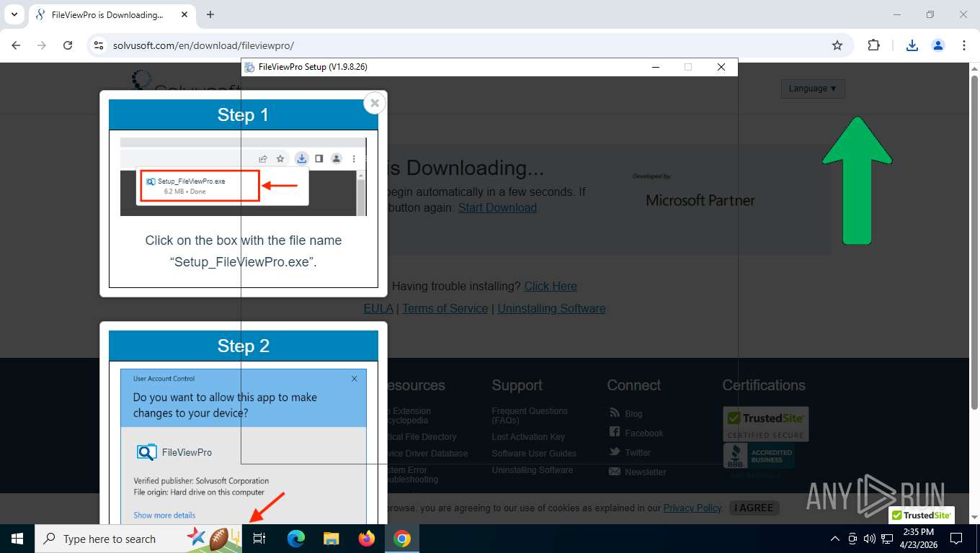Open the Chrome profile menu
Image resolution: width=980 pixels, height=553 pixels.
938,45
